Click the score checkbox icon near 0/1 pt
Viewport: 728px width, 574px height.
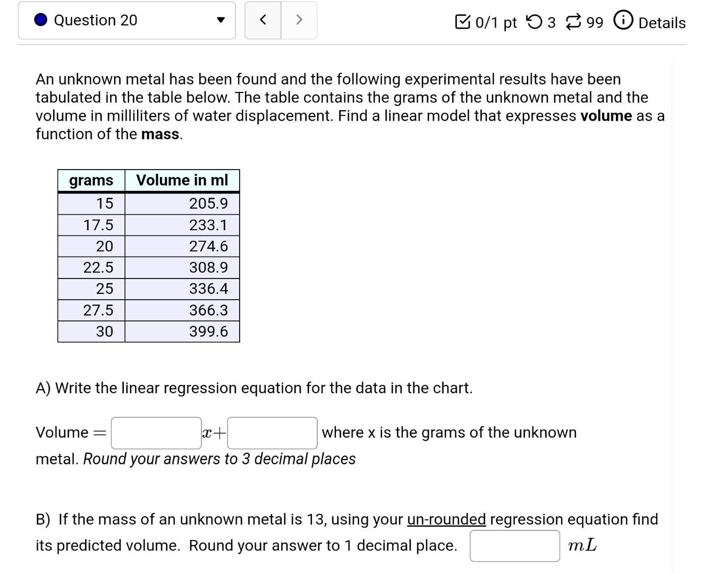tap(463, 22)
